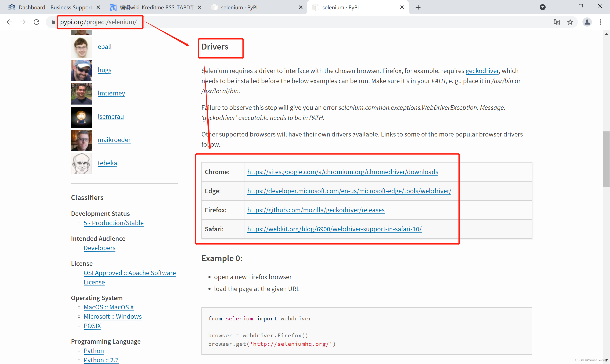Screen dimensions: 610x364
Task: Open the MacOS :: MacOS X classifier
Action: [108, 307]
